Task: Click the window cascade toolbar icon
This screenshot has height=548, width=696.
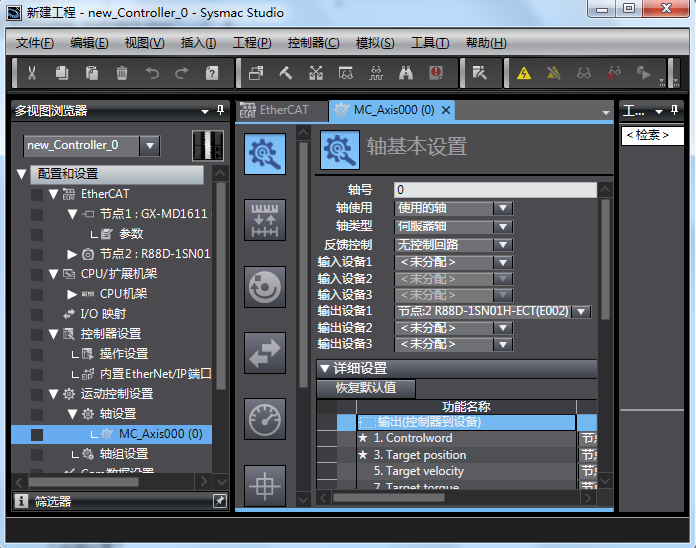Action: [x=256, y=73]
